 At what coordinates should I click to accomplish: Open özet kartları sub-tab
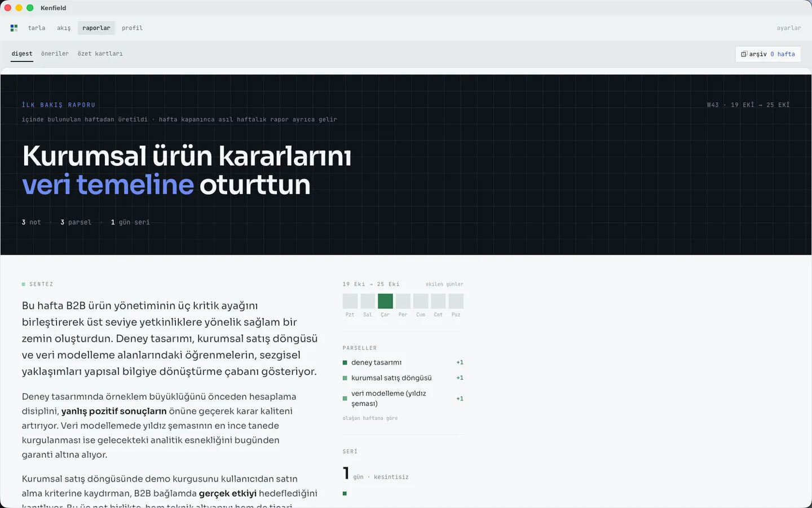(100, 54)
